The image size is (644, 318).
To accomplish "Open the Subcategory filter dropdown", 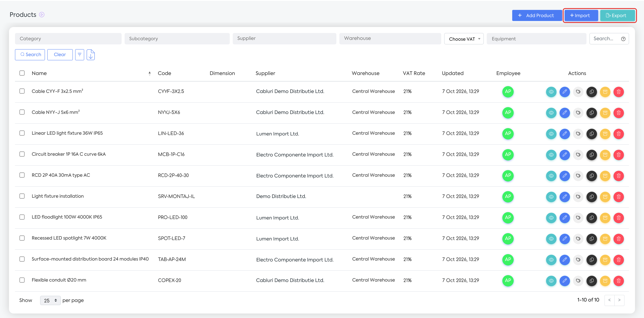I will 177,39.
